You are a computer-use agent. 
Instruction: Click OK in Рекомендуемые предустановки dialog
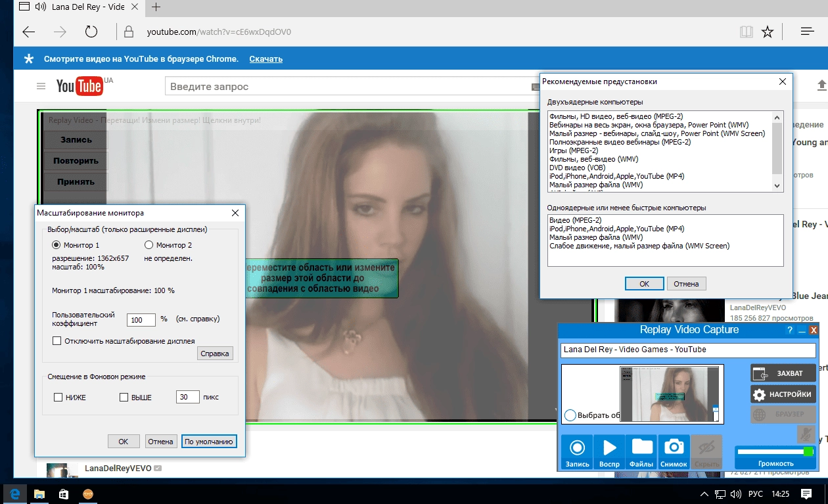644,284
